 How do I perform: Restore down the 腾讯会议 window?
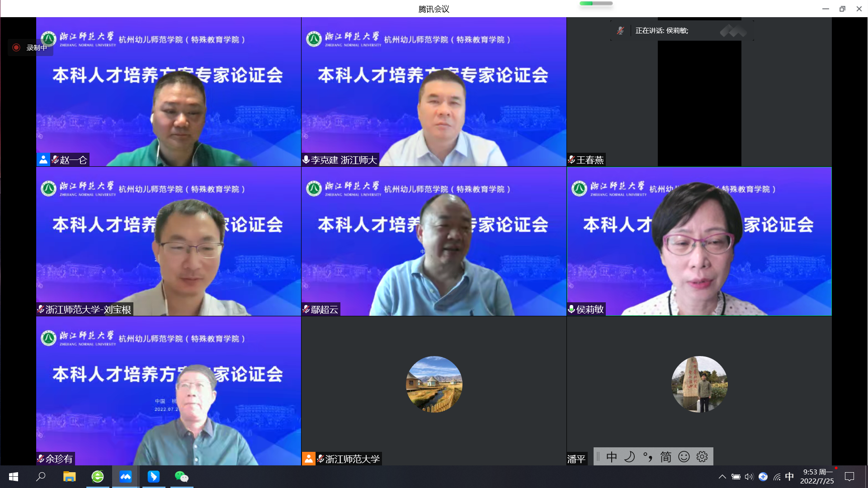pyautogui.click(x=842, y=9)
